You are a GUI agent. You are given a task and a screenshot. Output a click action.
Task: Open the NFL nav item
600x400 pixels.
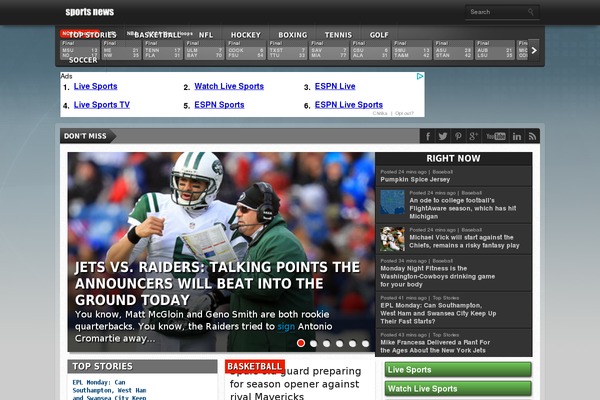click(205, 35)
